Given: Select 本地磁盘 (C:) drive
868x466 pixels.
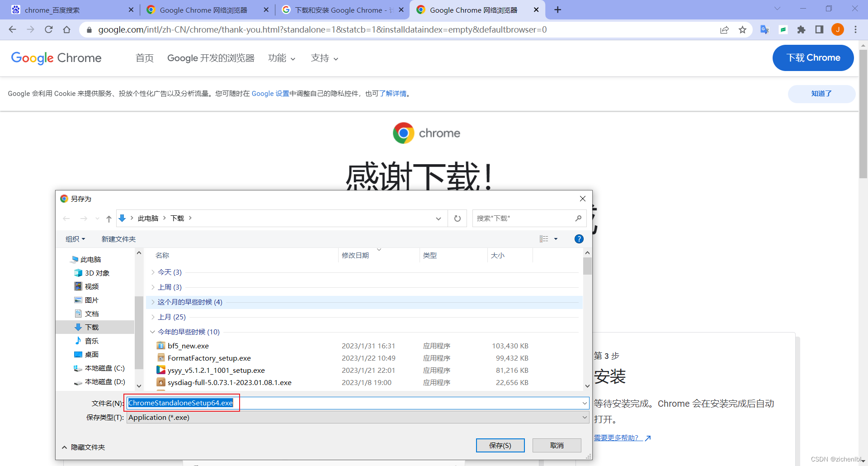Looking at the screenshot, I should (x=104, y=368).
